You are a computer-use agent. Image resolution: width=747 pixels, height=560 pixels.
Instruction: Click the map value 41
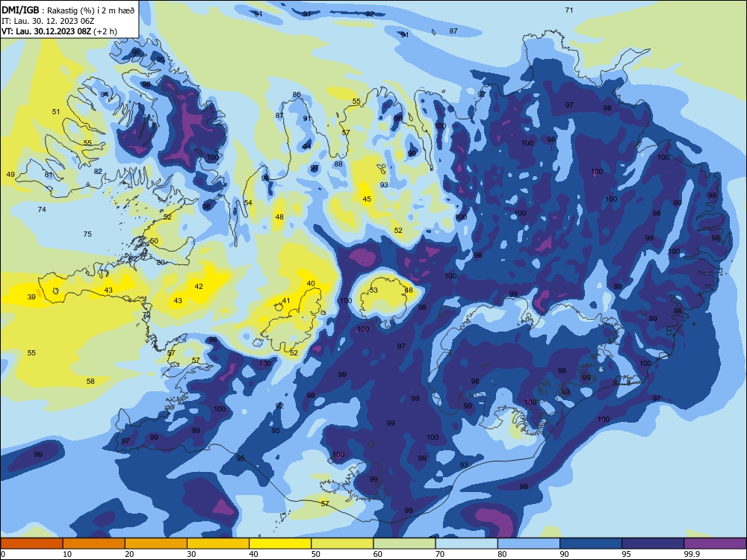click(286, 300)
